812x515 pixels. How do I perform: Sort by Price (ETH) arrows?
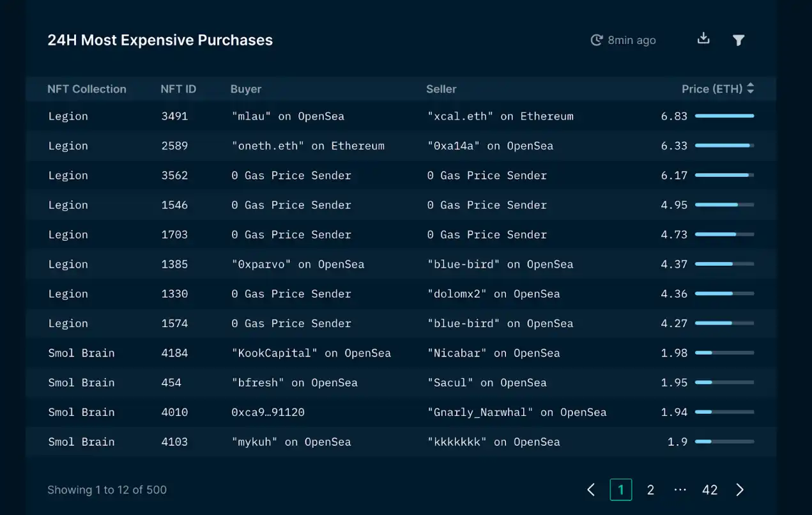pos(750,89)
